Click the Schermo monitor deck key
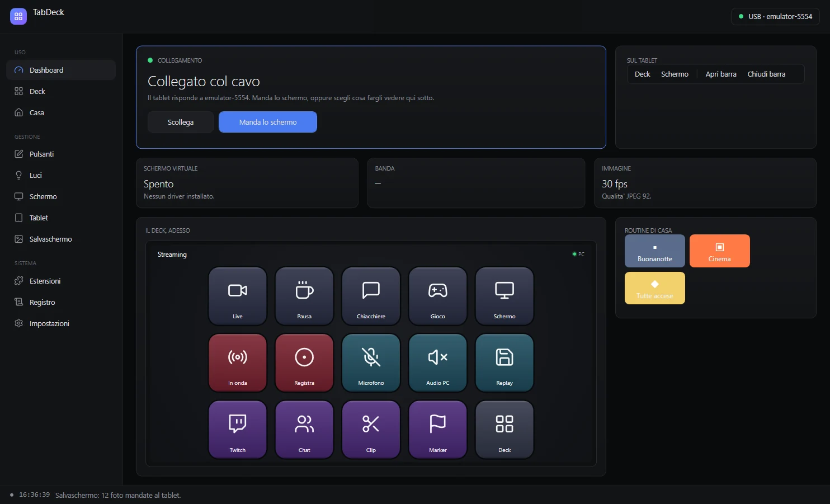Viewport: 830px width, 504px height. click(504, 296)
